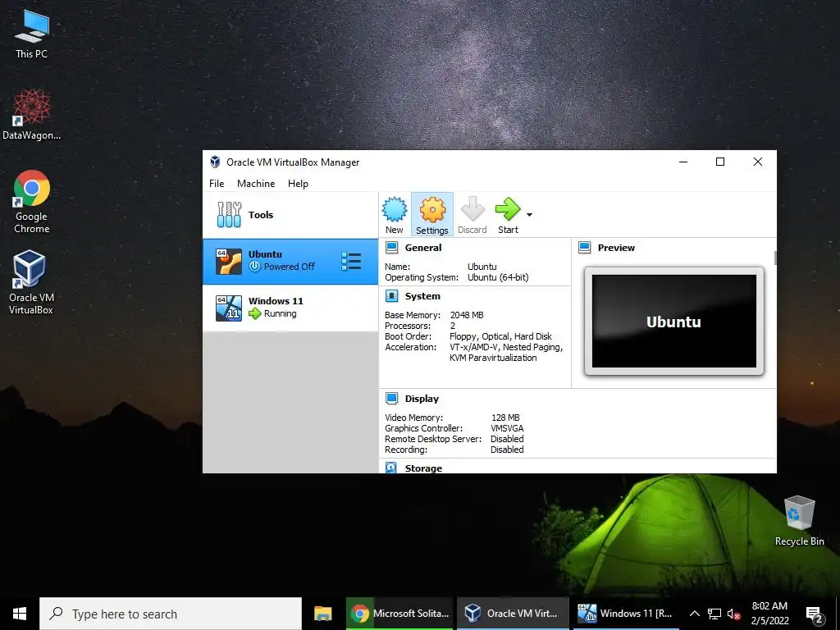
Task: Expand the Start button dropdown arrow
Action: pyautogui.click(x=529, y=215)
